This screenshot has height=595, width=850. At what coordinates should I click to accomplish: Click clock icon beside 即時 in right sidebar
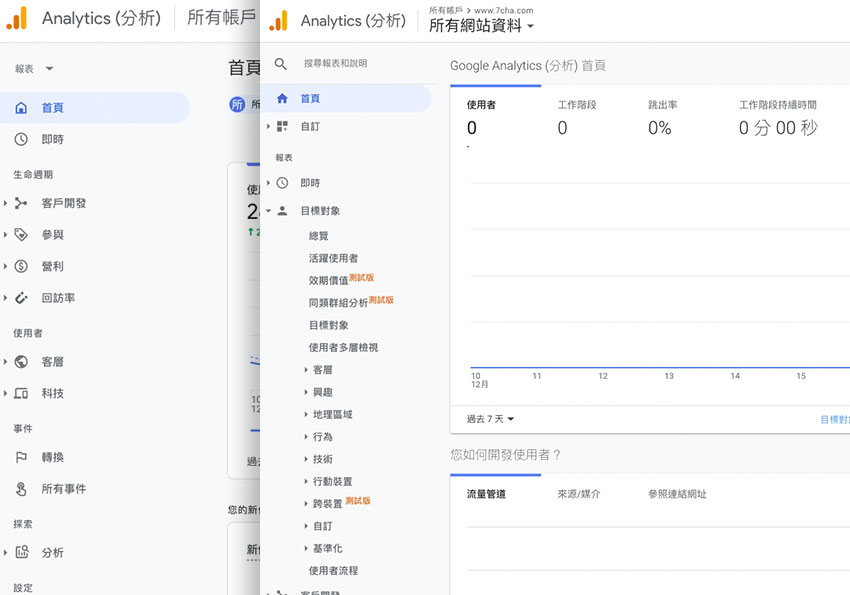(x=282, y=183)
